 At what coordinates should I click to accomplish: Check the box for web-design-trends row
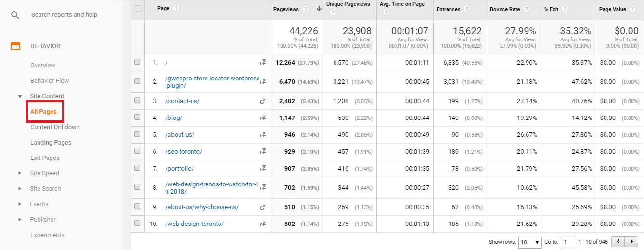point(137,187)
